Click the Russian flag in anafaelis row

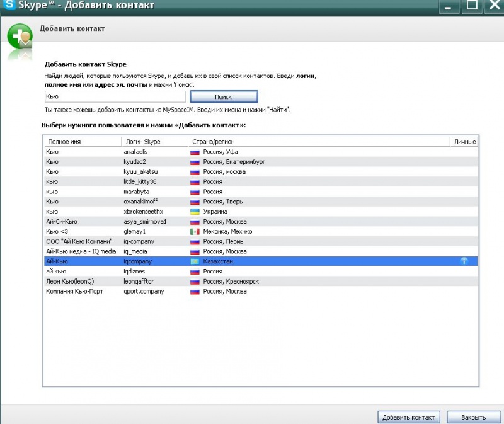point(195,152)
